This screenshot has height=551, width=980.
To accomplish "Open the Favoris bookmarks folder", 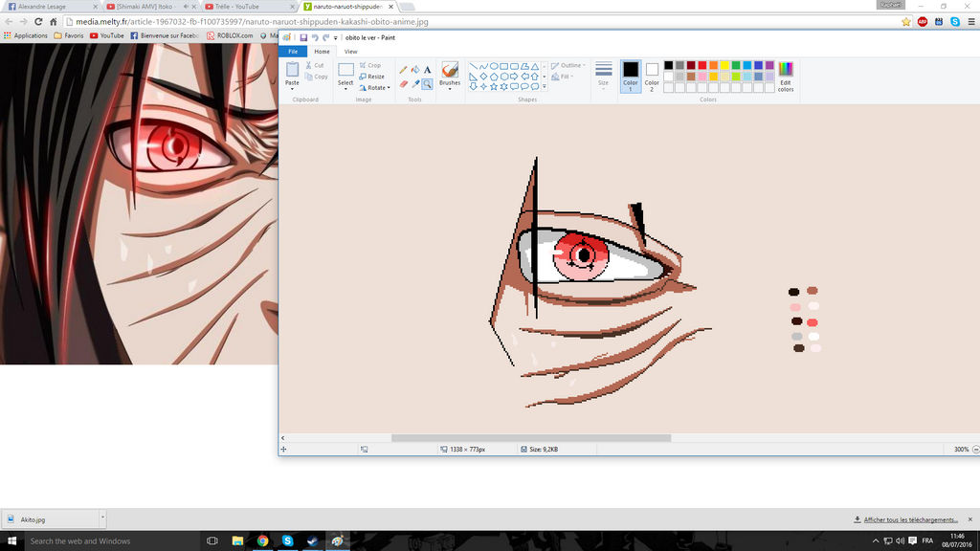I will tap(69, 35).
